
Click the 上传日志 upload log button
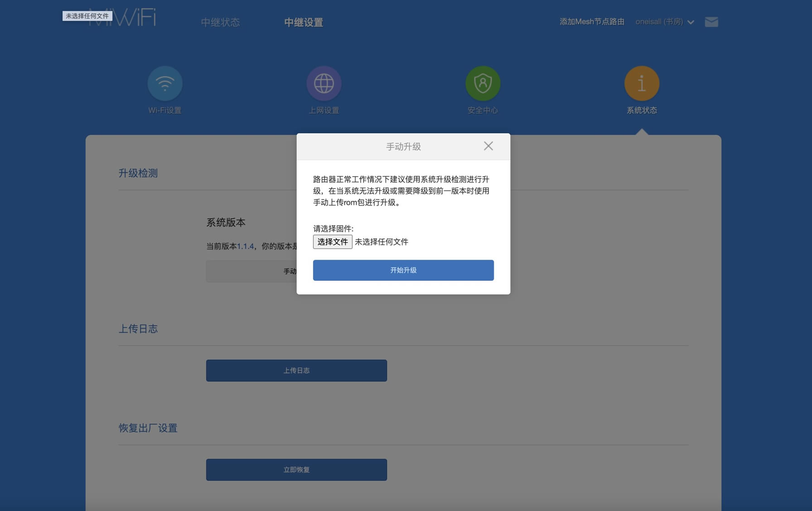tap(296, 370)
